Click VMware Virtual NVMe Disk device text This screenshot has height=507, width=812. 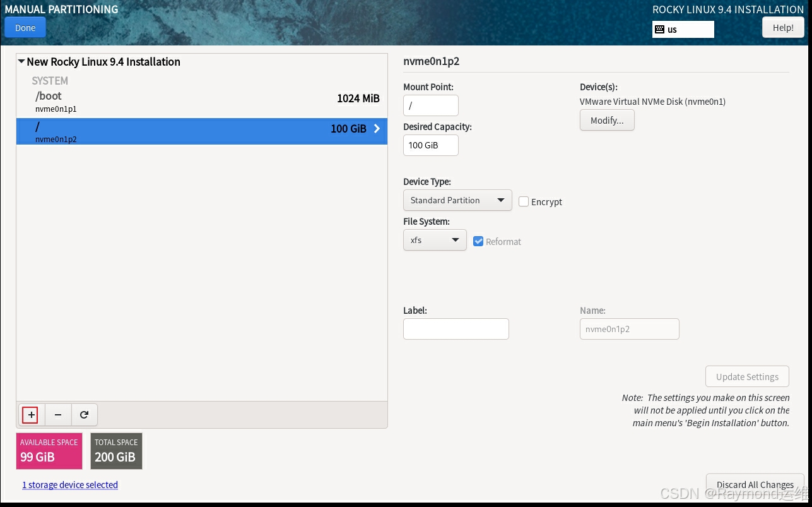[652, 101]
